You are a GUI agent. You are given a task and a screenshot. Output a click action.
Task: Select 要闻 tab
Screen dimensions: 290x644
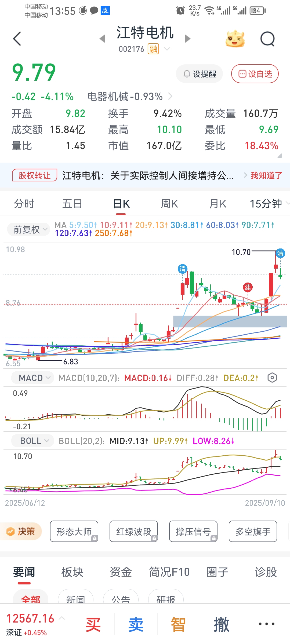click(24, 572)
